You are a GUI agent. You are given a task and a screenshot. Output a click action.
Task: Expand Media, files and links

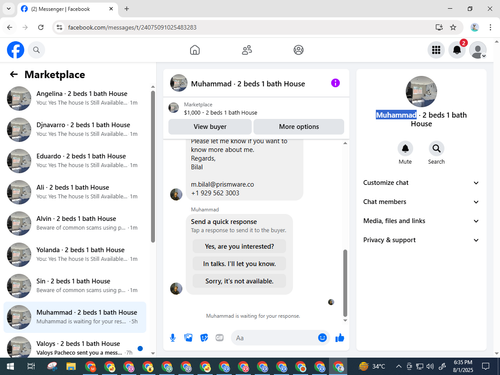(x=421, y=221)
